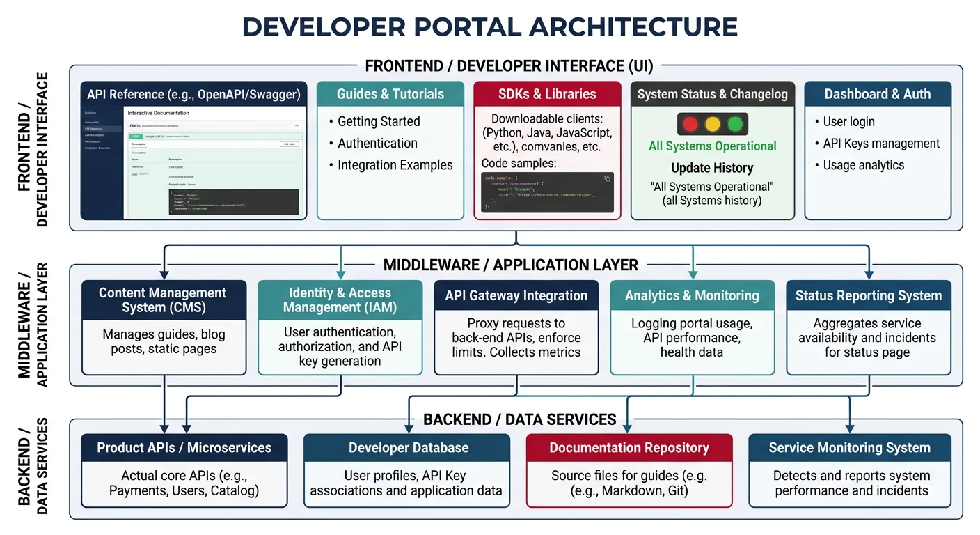The width and height of the screenshot is (980, 535).
Task: Collapse the endpoint section using its chevron
Action: [x=297, y=125]
